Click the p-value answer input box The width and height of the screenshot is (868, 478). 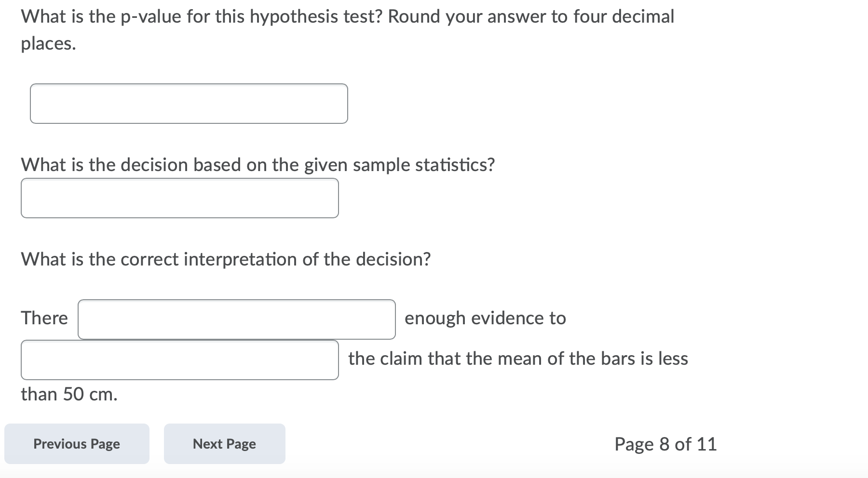[x=189, y=104]
